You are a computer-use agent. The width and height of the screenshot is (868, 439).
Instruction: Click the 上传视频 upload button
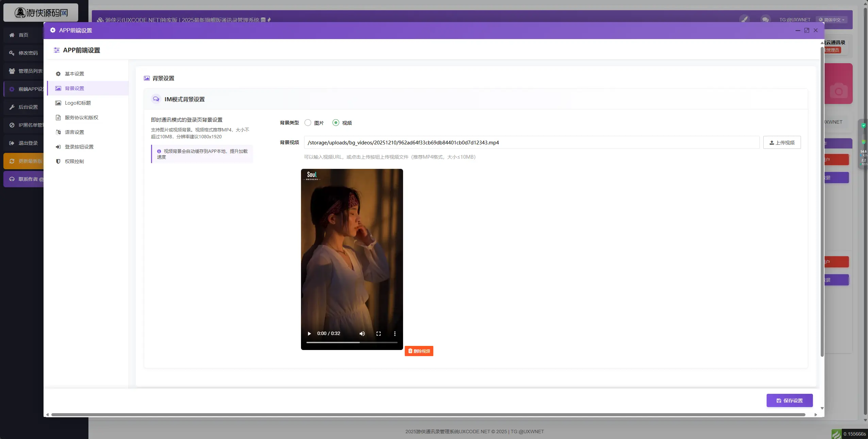(x=782, y=142)
